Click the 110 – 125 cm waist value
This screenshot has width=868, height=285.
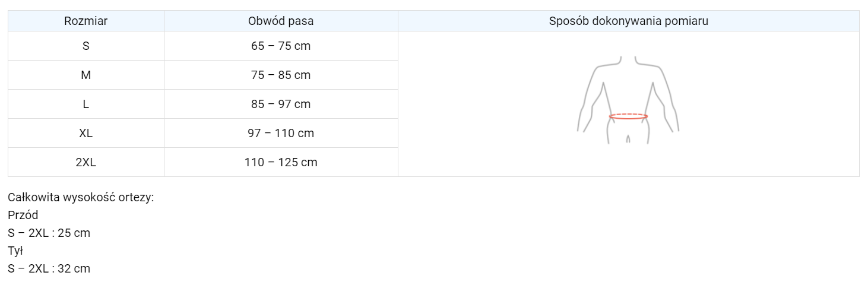[281, 162]
